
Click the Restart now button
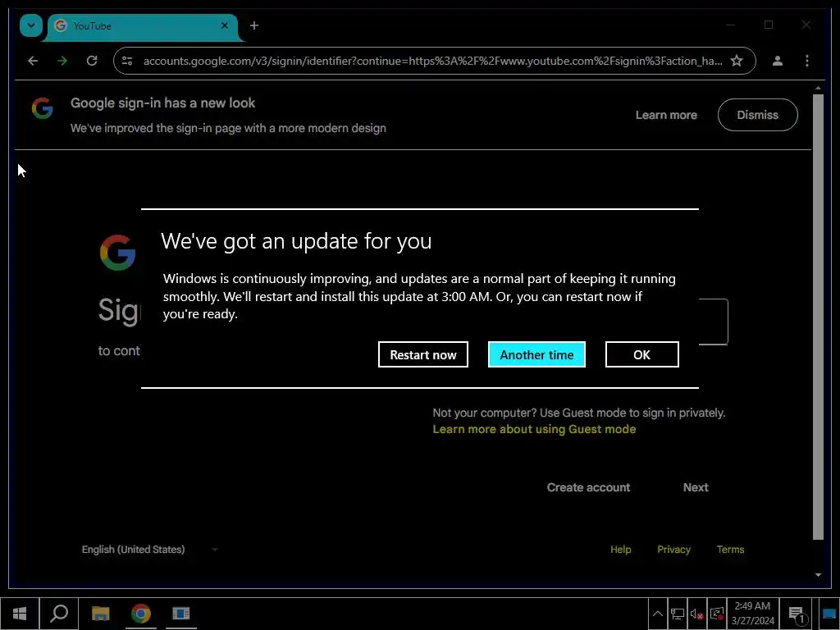(422, 354)
